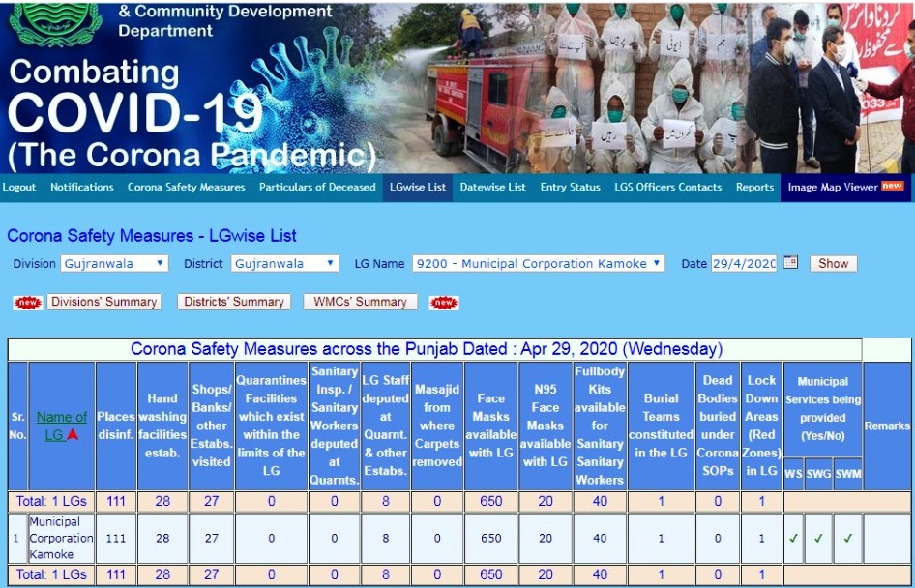
Task: Open LGS Officers Contacts
Action: tap(668, 188)
